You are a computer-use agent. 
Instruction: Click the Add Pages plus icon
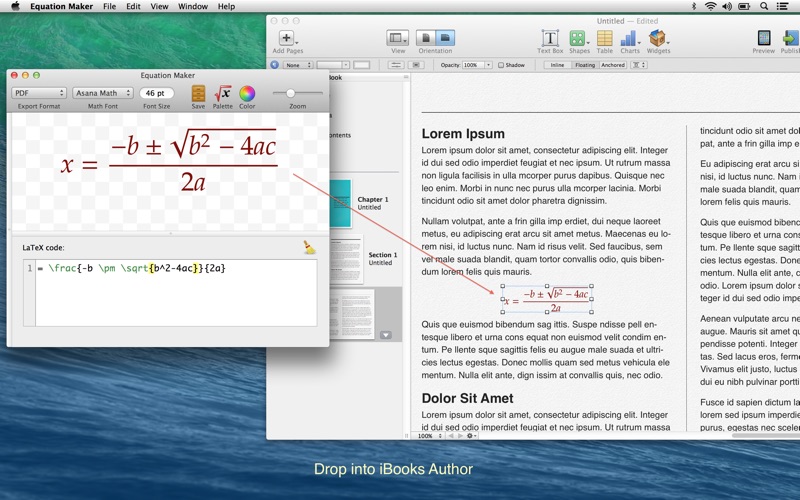click(286, 38)
